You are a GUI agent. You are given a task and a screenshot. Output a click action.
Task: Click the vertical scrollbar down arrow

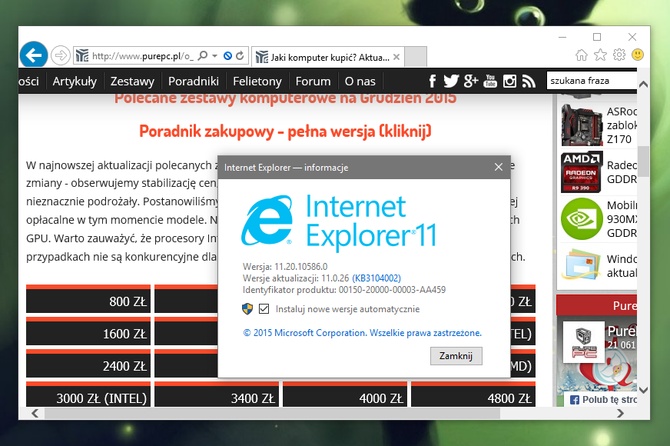click(x=643, y=390)
